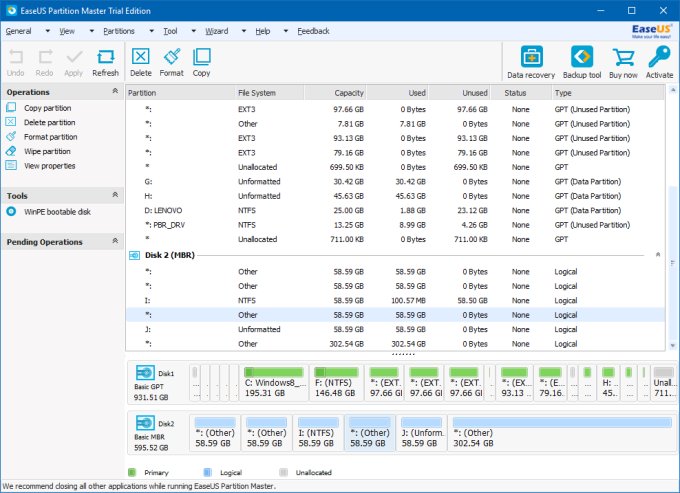Click the Delete partition toolbar icon
Viewport: 680px width, 493px height.
tap(141, 61)
